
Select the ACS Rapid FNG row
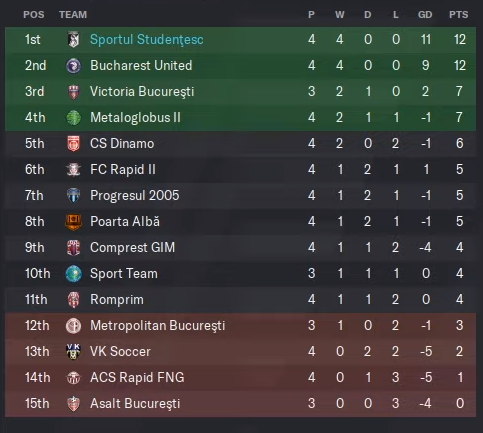pyautogui.click(x=240, y=378)
